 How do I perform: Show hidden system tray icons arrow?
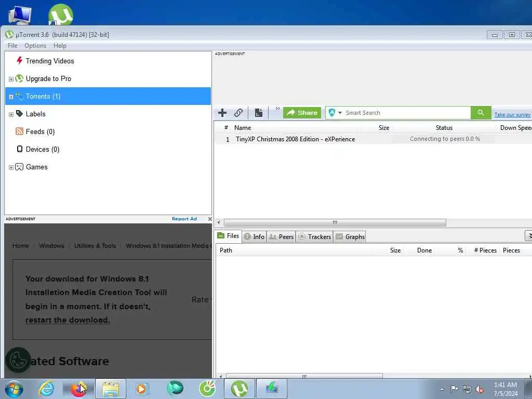pos(442,390)
